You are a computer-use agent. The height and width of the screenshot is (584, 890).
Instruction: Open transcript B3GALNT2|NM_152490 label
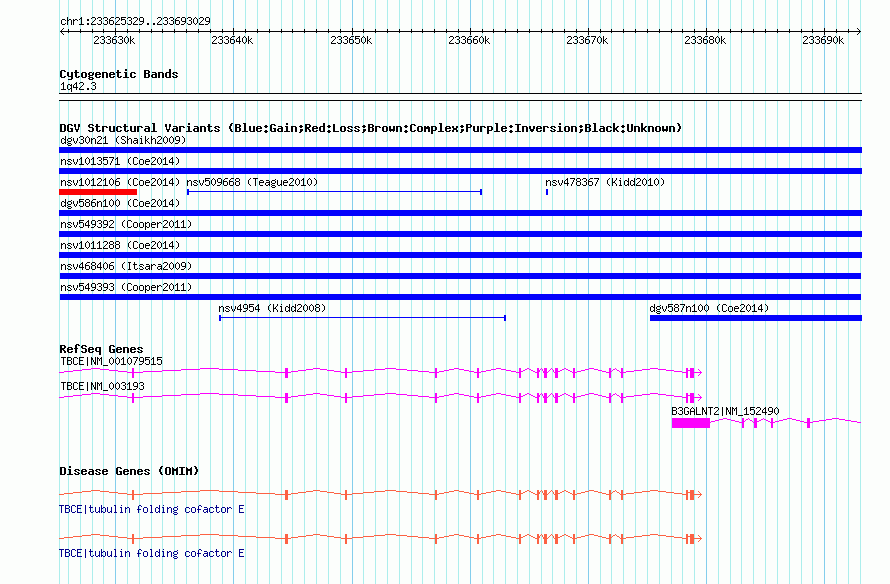tap(725, 411)
